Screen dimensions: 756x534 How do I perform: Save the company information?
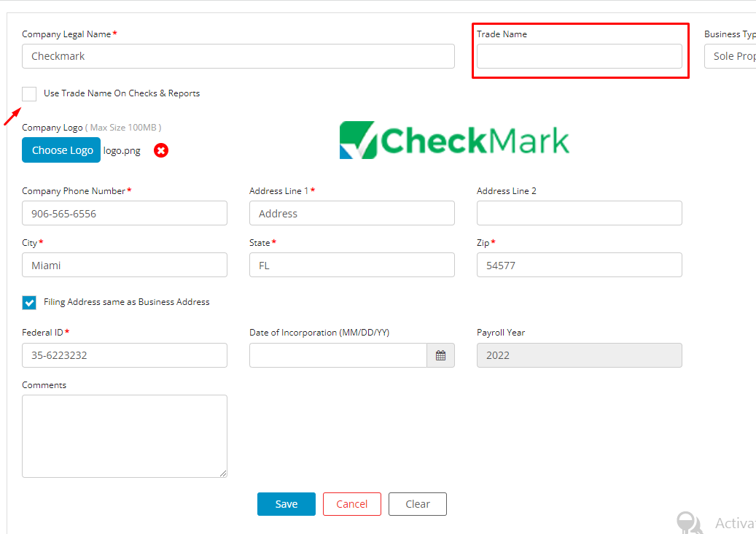click(287, 504)
